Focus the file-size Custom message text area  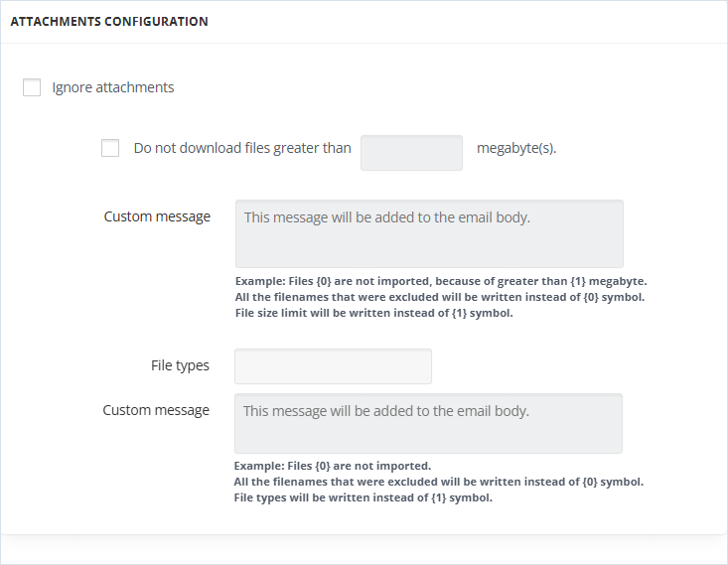point(429,234)
